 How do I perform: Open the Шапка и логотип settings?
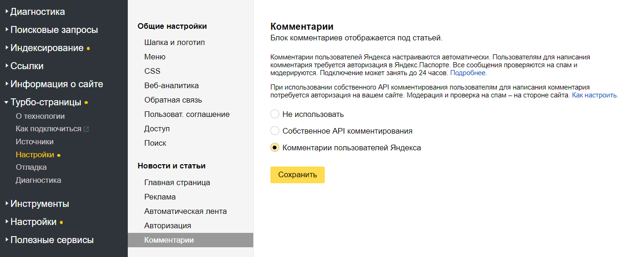175,42
